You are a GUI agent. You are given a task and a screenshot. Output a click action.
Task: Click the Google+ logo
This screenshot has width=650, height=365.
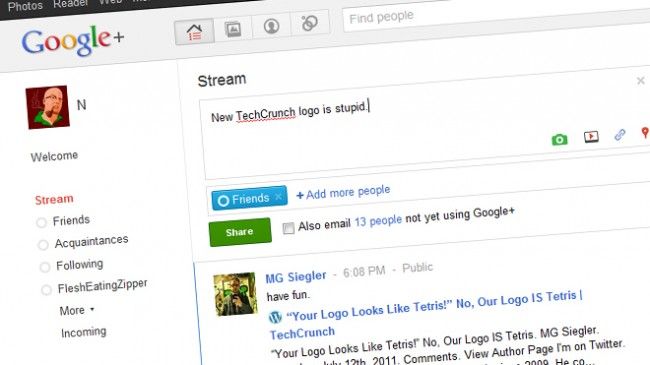coord(73,41)
